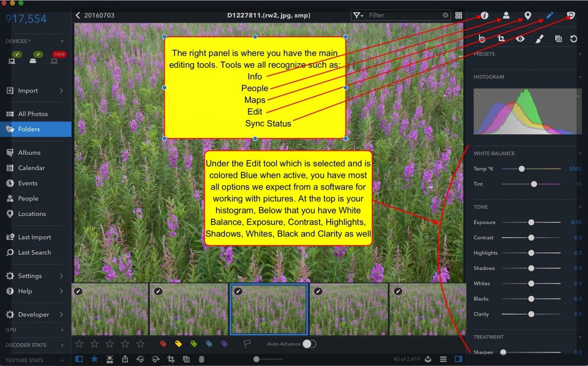The width and height of the screenshot is (588, 366).
Task: Toggle the flag marker on the photo
Action: coord(247,344)
